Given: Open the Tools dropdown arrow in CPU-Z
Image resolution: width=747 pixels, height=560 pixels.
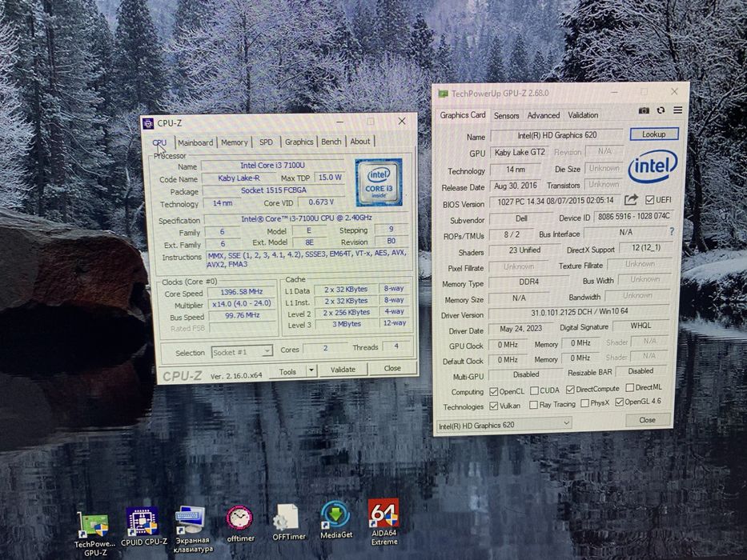Looking at the screenshot, I should click(x=311, y=370).
